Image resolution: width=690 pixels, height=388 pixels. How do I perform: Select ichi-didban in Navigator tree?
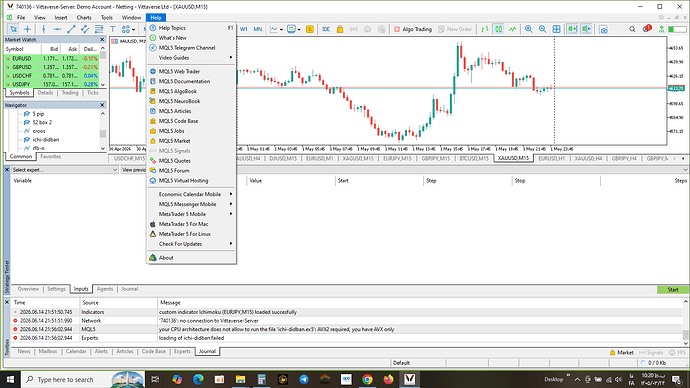coord(46,139)
